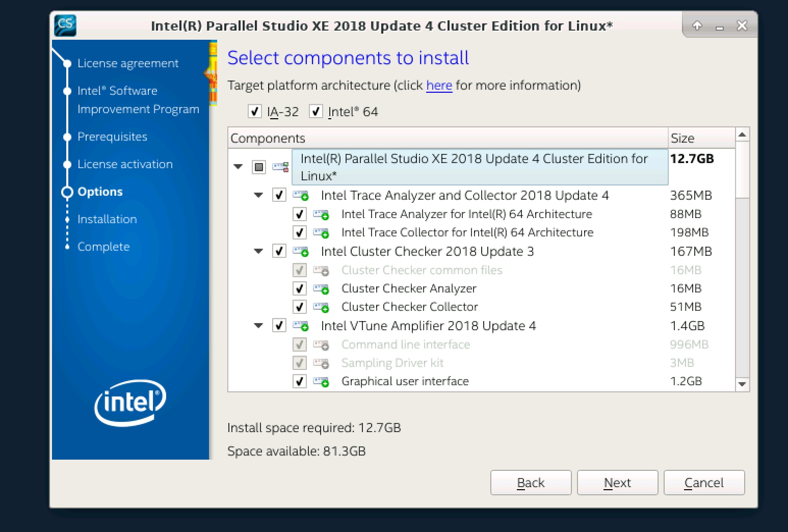This screenshot has width=788, height=532.
Task: Click the Intel VTune Amplifier component icon
Action: coord(301,326)
